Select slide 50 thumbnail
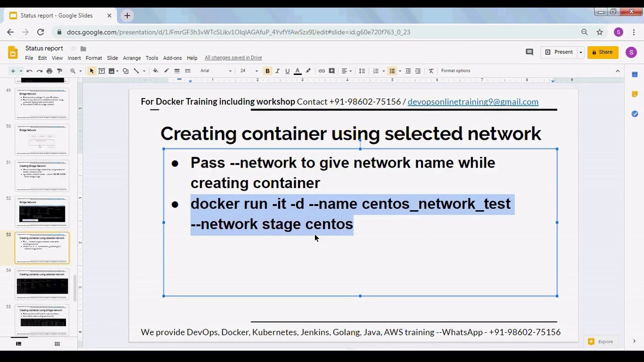This screenshot has height=362, width=644. tap(42, 140)
